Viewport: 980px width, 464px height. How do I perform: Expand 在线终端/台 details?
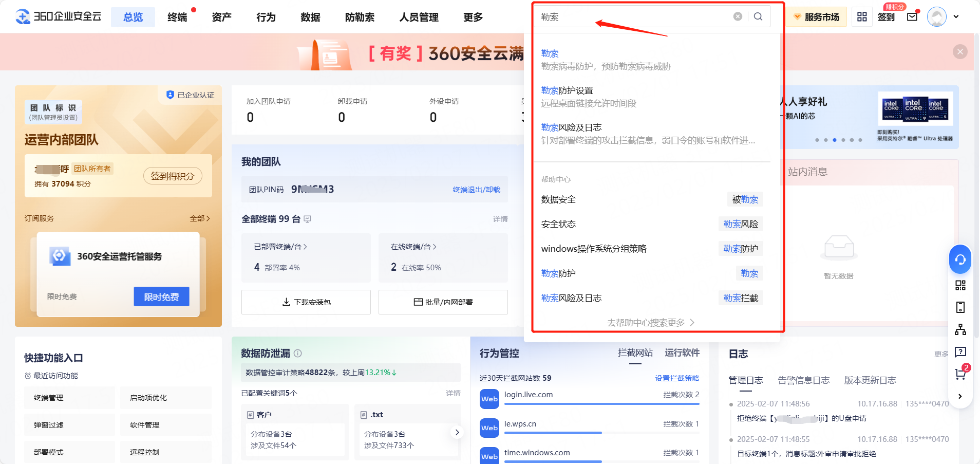[413, 247]
